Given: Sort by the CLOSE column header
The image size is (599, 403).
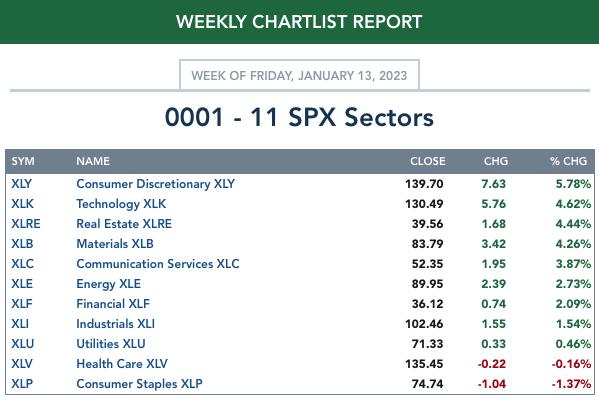Looking at the screenshot, I should pyautogui.click(x=427, y=161).
